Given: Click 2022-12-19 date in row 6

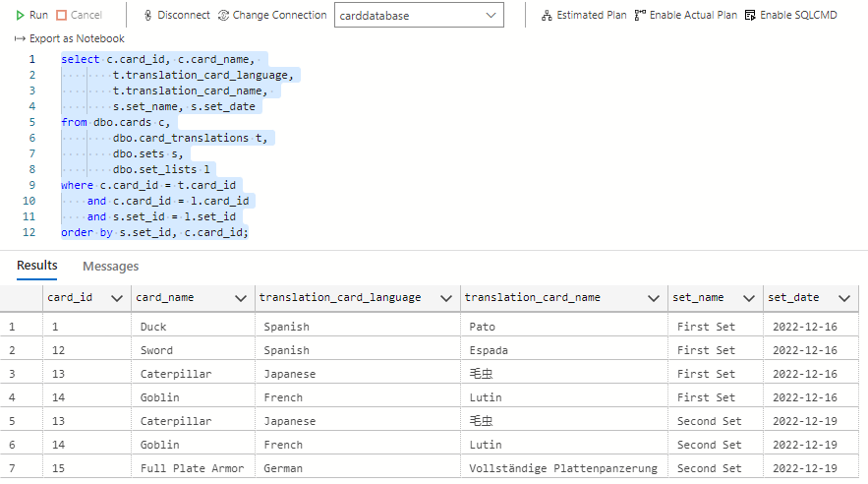Looking at the screenshot, I should click(811, 445).
